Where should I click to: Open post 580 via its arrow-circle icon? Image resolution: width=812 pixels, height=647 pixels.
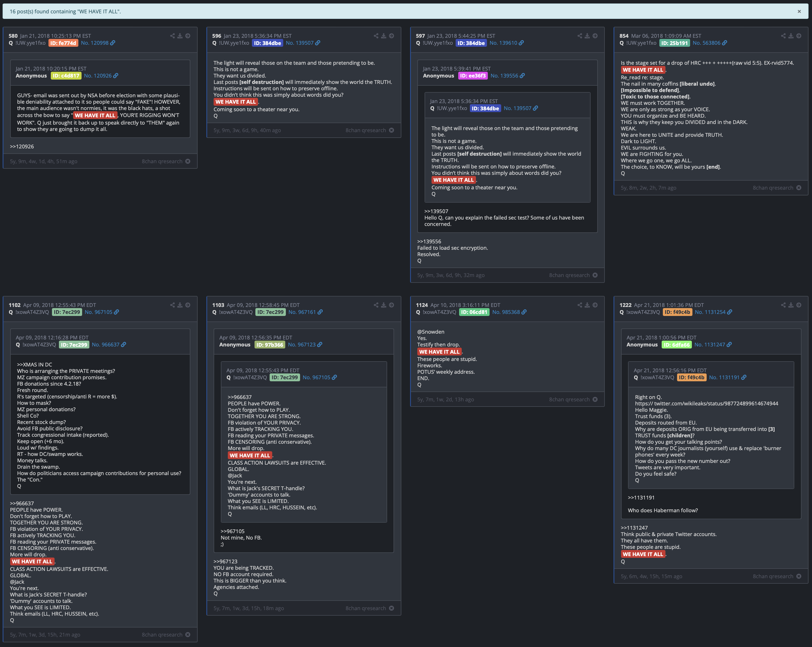188,36
